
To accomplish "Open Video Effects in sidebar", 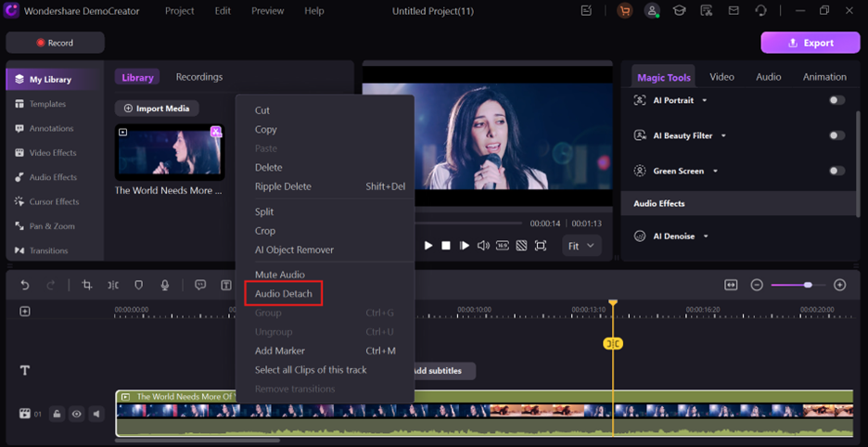I will [x=53, y=152].
